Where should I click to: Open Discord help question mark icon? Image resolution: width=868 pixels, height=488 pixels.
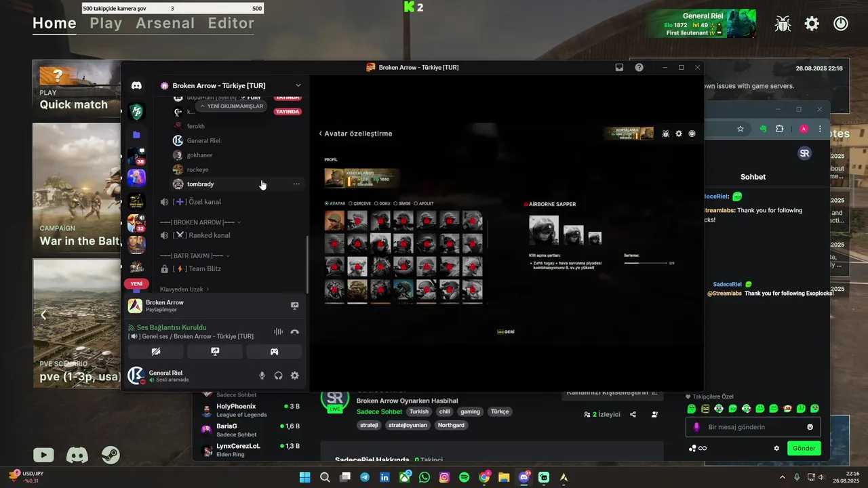[639, 68]
